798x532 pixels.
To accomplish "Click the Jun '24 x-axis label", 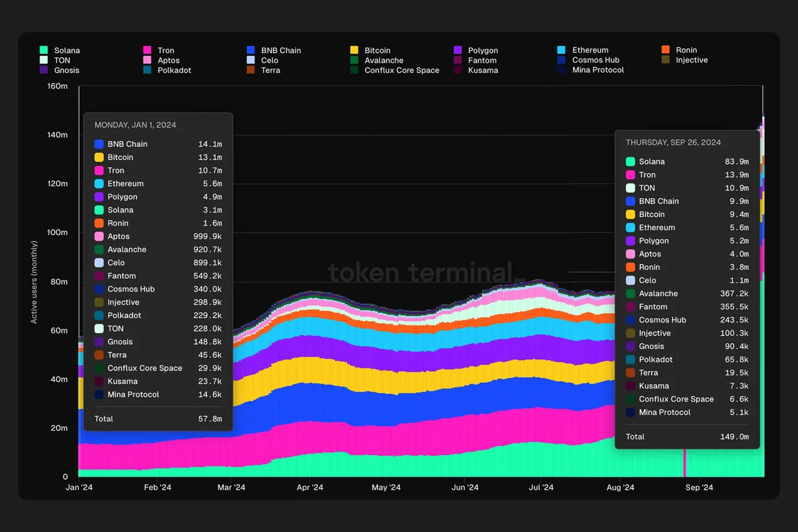I will coord(465,487).
